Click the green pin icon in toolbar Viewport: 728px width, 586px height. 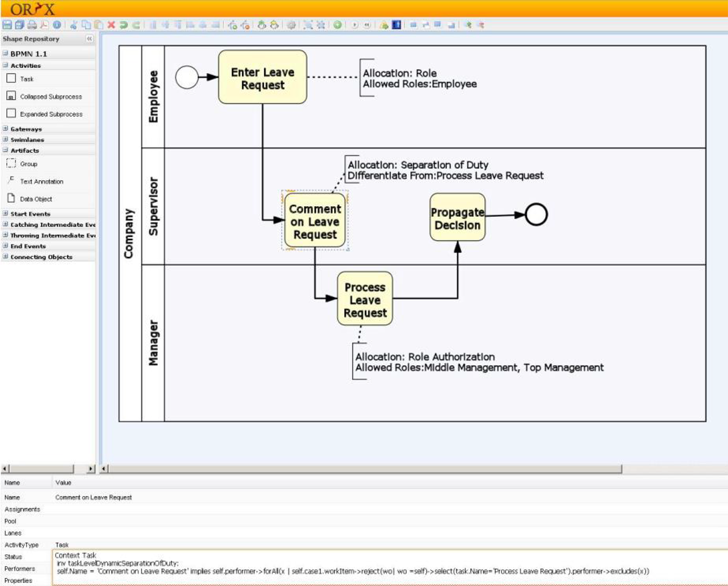point(468,25)
